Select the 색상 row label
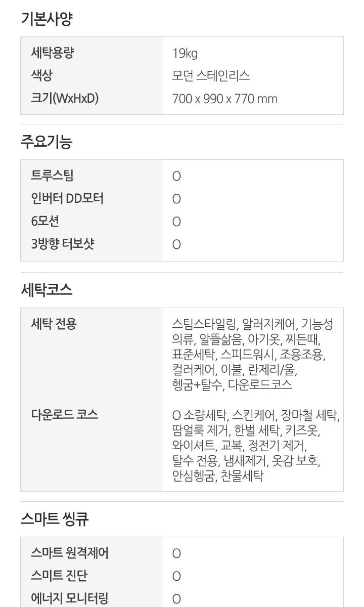The width and height of the screenshot is (364, 607). pos(42,75)
